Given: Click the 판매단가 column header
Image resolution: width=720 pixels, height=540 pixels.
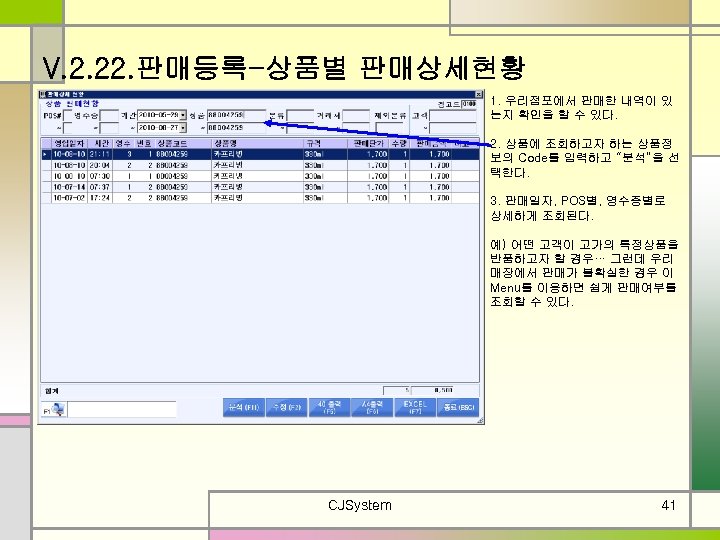Looking at the screenshot, I should [x=368, y=143].
